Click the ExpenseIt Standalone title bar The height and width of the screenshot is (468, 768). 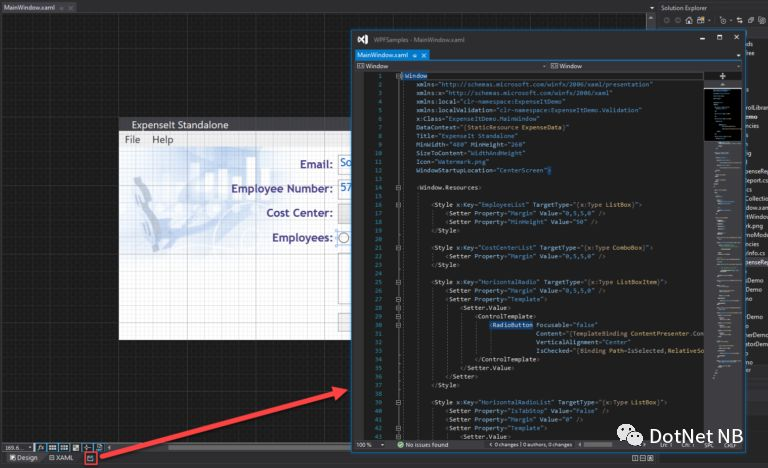(235, 124)
